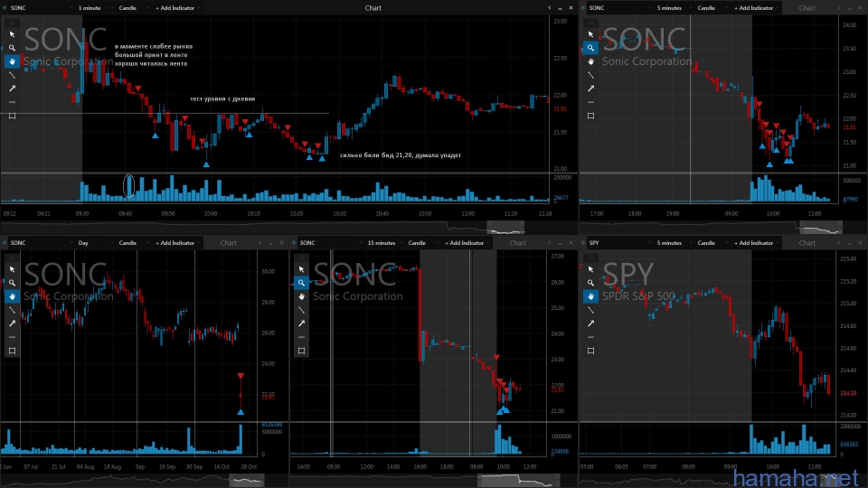Select pointer tool in SONC Day chart

tap(12, 269)
